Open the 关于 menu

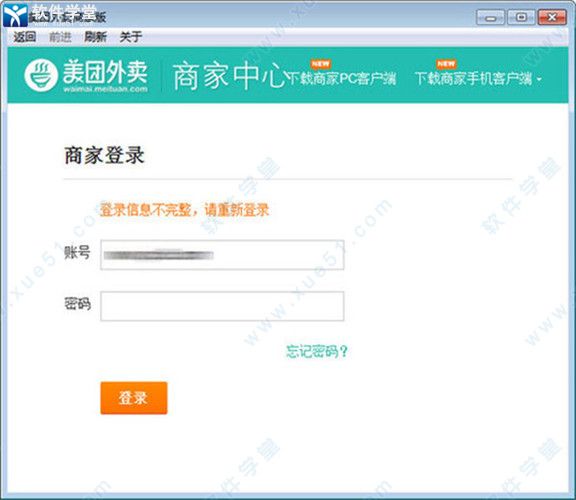(130, 37)
